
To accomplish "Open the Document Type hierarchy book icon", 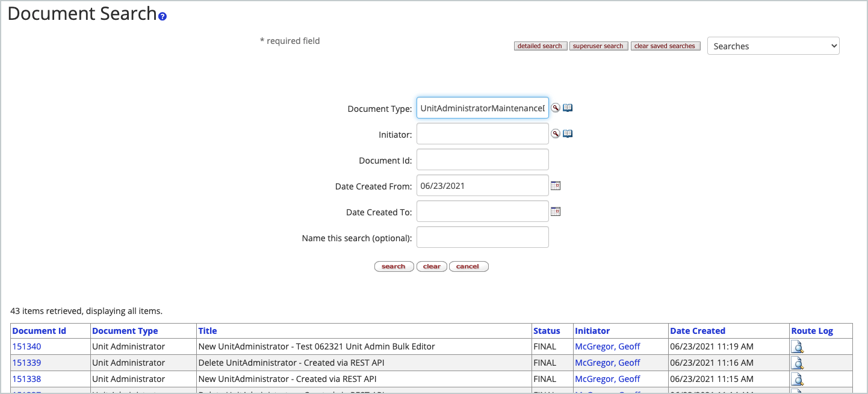I will coord(568,107).
